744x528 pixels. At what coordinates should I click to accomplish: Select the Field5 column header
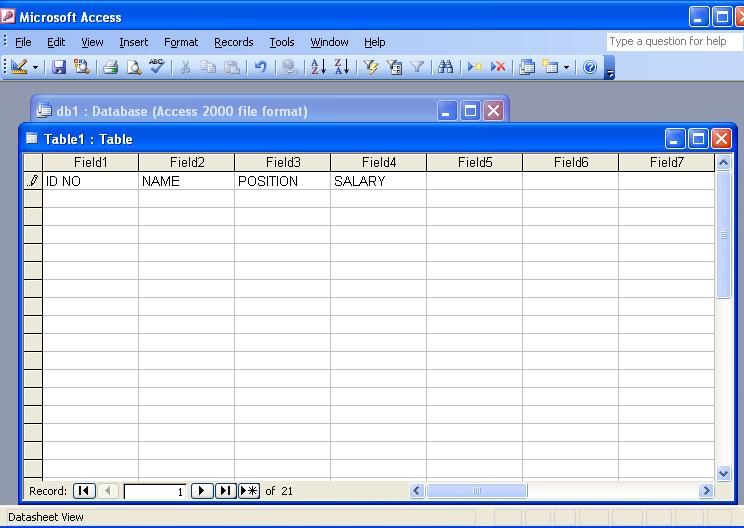474,163
